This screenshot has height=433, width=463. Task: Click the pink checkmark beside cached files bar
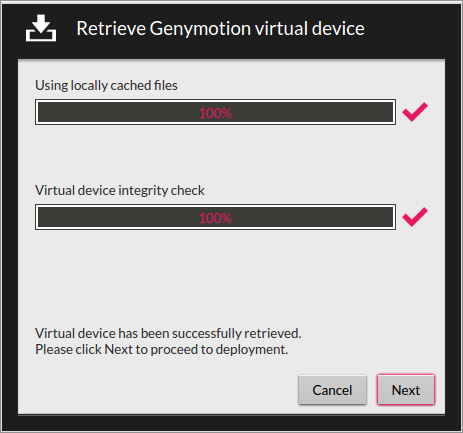(x=415, y=112)
